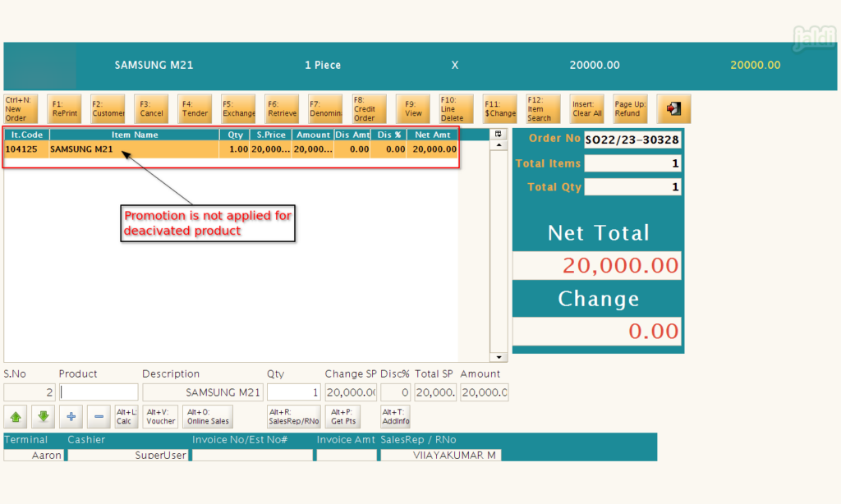Click the Page Up Refund button
This screenshot has height=504, width=841.
(630, 109)
